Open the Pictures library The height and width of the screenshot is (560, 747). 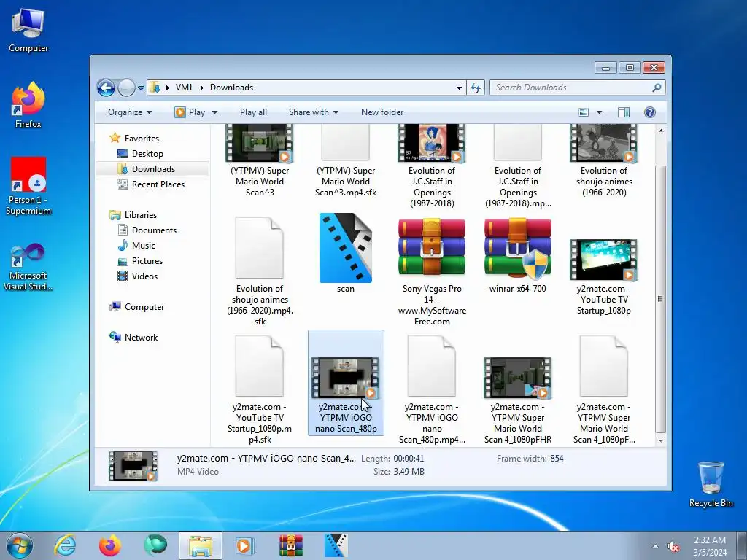point(147,261)
